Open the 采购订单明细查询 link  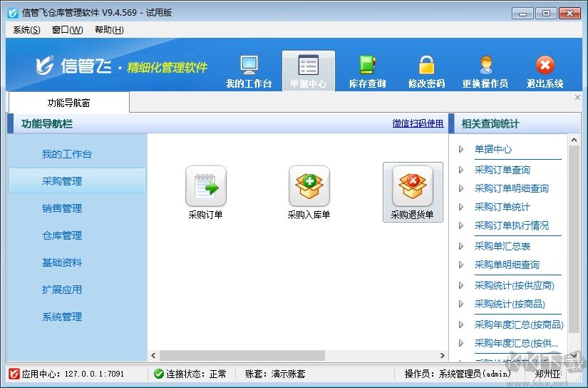pyautogui.click(x=512, y=188)
